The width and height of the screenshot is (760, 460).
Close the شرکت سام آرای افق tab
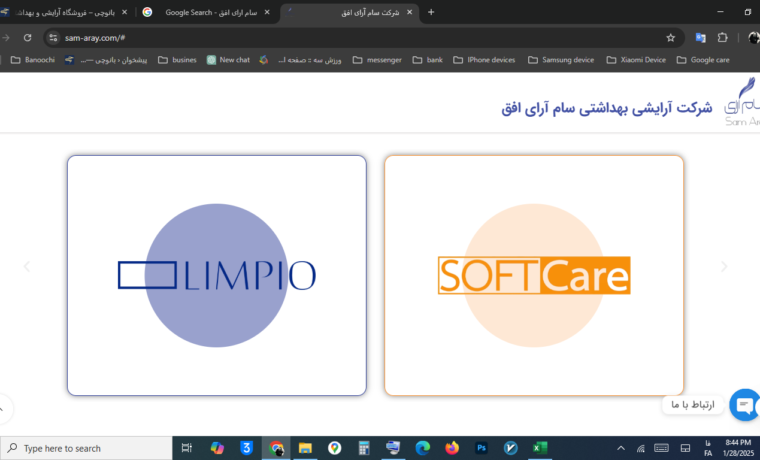(410, 13)
